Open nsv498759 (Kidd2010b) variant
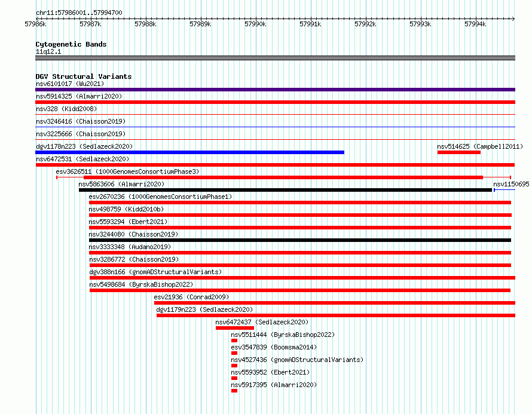 [x=126, y=209]
